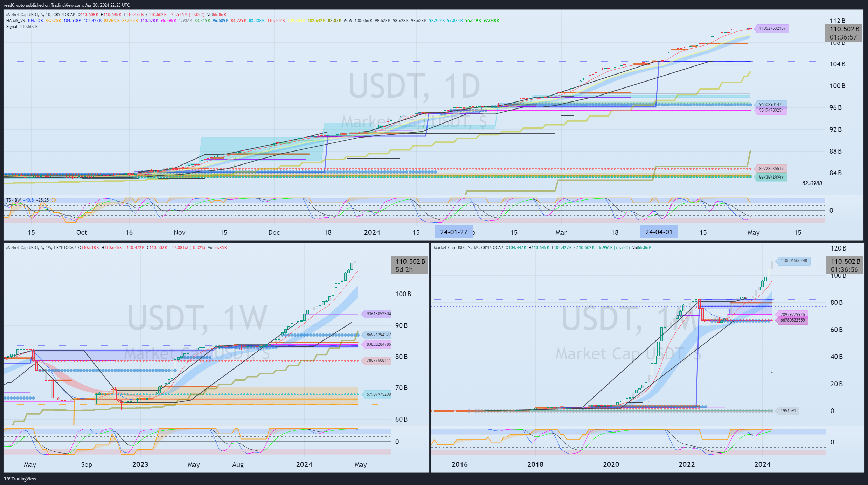The image size is (868, 485).
Task: Click the 96508901475 price level label
Action: click(x=771, y=105)
